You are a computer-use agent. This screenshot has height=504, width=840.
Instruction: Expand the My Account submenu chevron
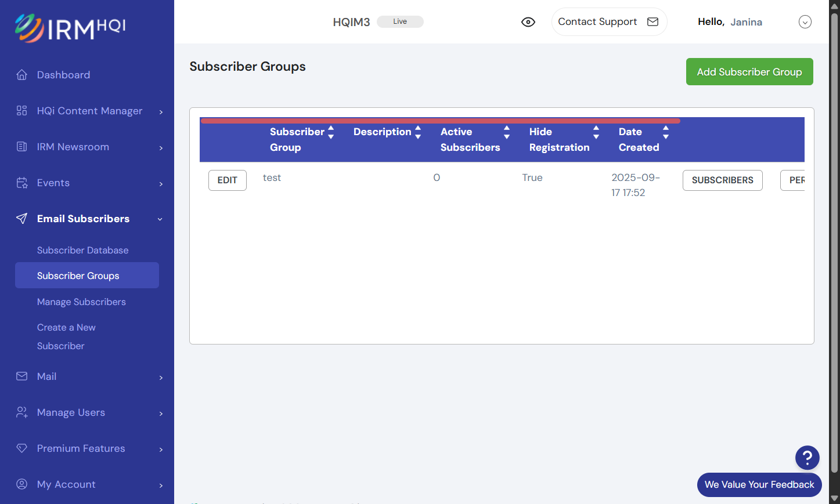click(161, 485)
